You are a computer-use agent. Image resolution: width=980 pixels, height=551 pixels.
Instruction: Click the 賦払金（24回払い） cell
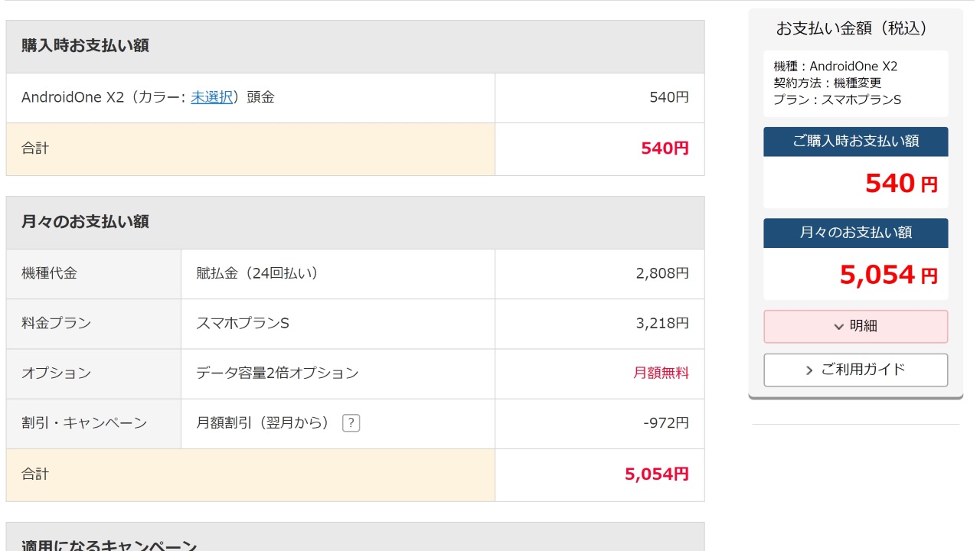tap(257, 273)
